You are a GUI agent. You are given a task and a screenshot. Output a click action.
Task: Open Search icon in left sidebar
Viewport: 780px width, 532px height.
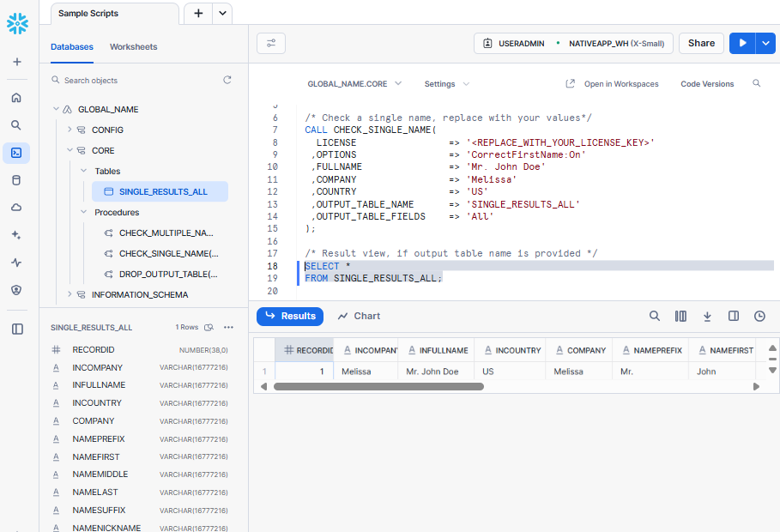click(x=16, y=125)
